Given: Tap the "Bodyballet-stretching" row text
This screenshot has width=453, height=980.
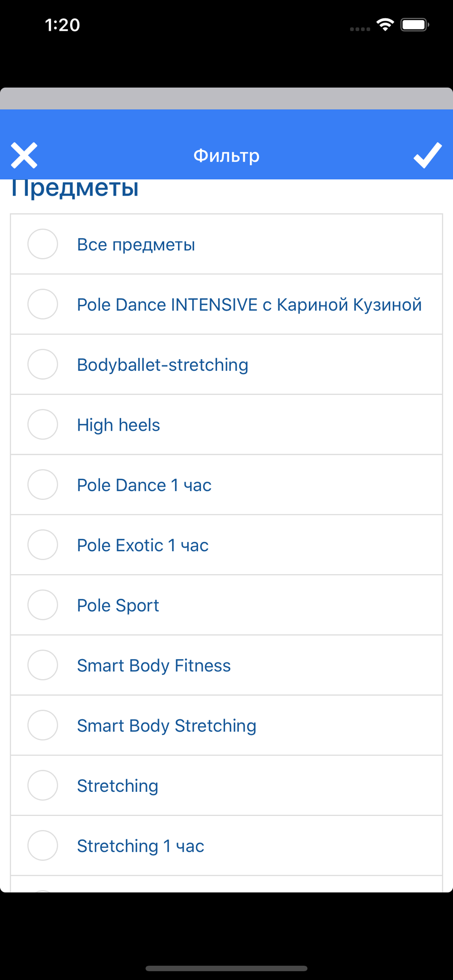Looking at the screenshot, I should point(163,365).
